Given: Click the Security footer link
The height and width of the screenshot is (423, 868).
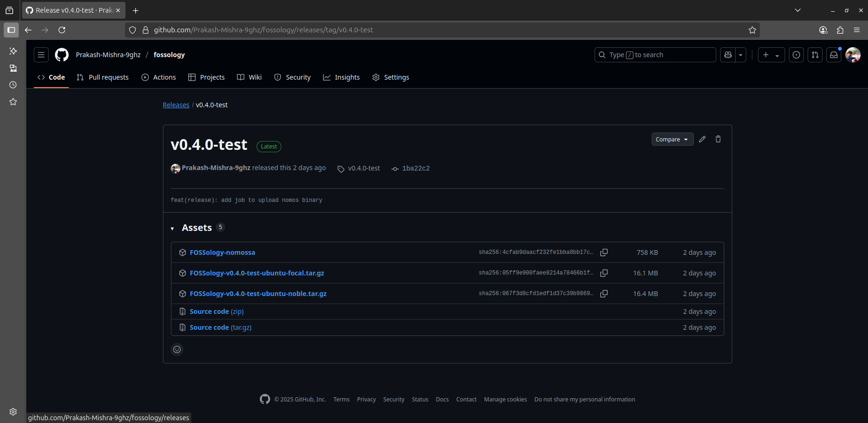Looking at the screenshot, I should click(x=394, y=400).
